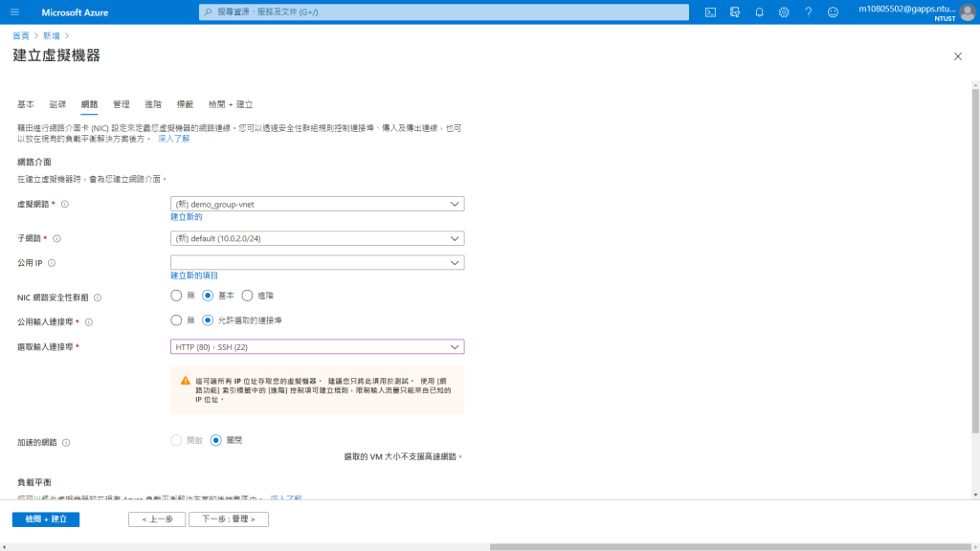980x551 pixels.
Task: Open the feedback smiley icon
Action: (833, 11)
